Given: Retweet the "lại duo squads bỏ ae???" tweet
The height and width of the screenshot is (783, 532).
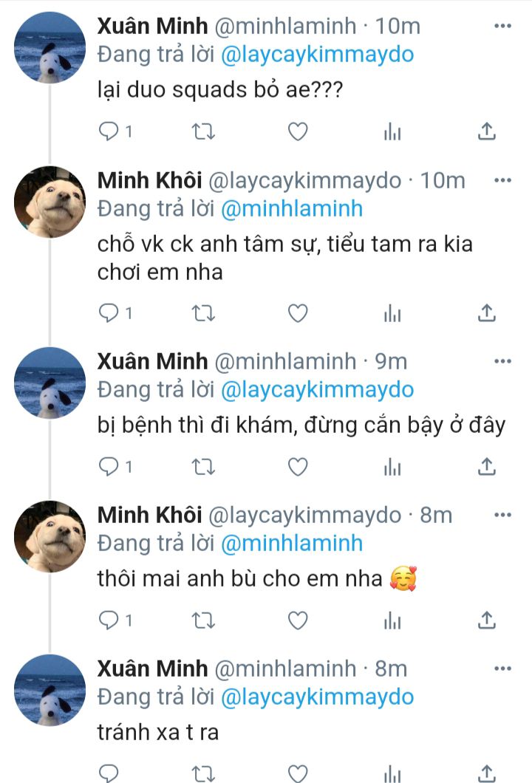Looking at the screenshot, I should pyautogui.click(x=203, y=131).
